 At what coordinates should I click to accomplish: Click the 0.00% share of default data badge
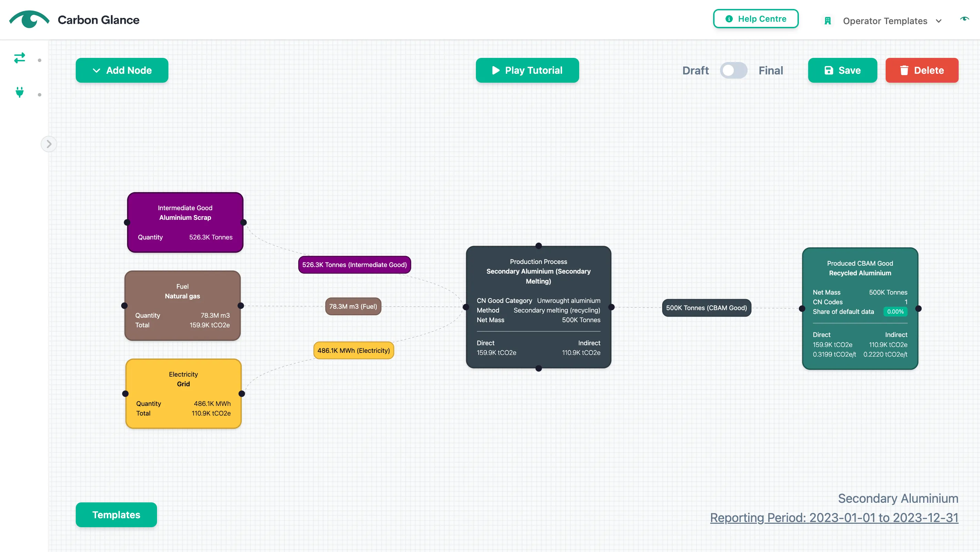tap(895, 311)
